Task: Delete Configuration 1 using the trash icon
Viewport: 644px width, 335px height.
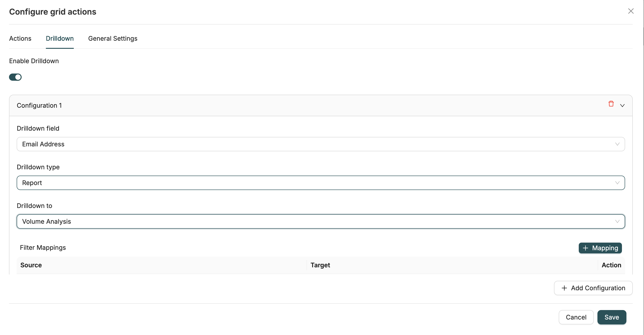Action: tap(611, 104)
